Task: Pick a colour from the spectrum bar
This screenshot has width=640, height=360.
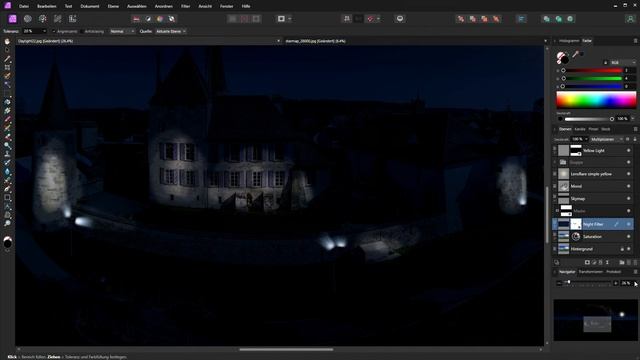Action: pos(596,100)
